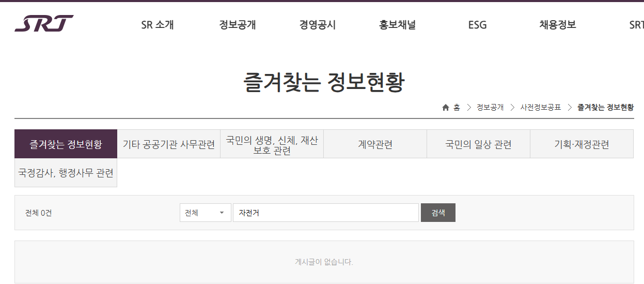Switch to 기타 공공기관 사무관련 tab
Viewport: 644px width, 284px height.
169,144
